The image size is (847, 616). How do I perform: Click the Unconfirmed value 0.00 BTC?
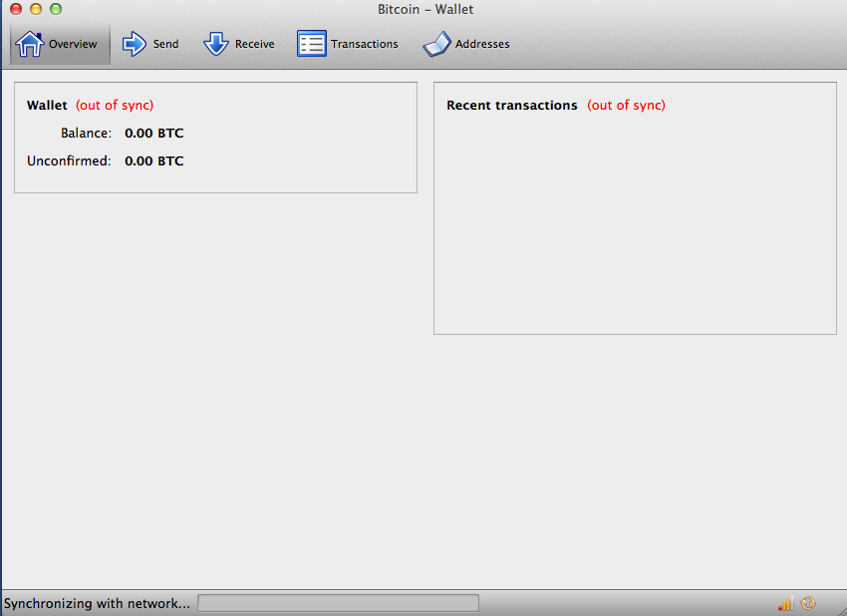coord(153,161)
